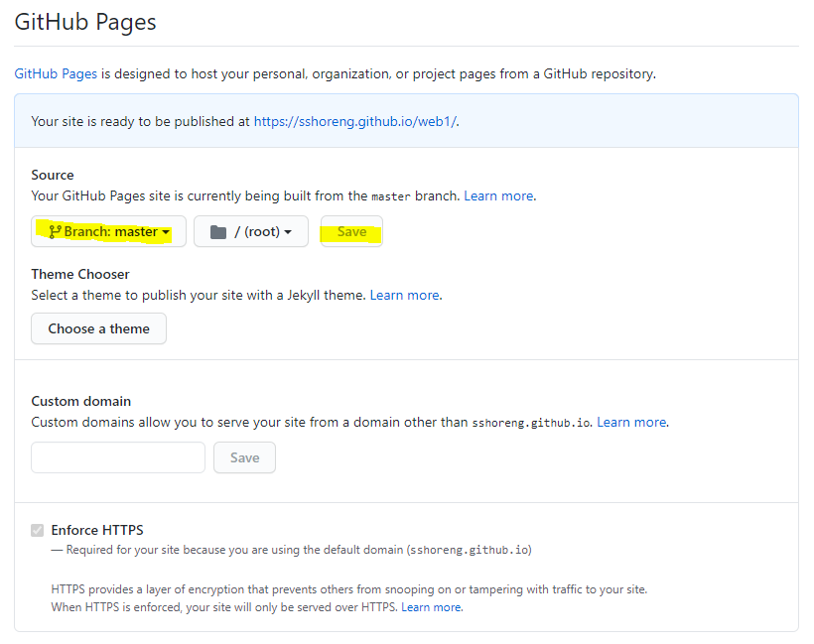The height and width of the screenshot is (644, 814).
Task: Click the folder icon in the root selector
Action: click(x=218, y=232)
